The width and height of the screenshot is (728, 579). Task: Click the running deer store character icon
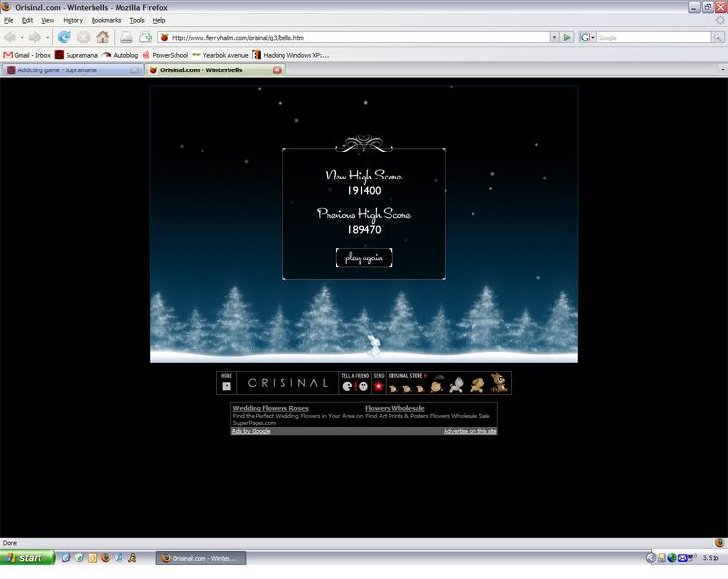[477, 385]
